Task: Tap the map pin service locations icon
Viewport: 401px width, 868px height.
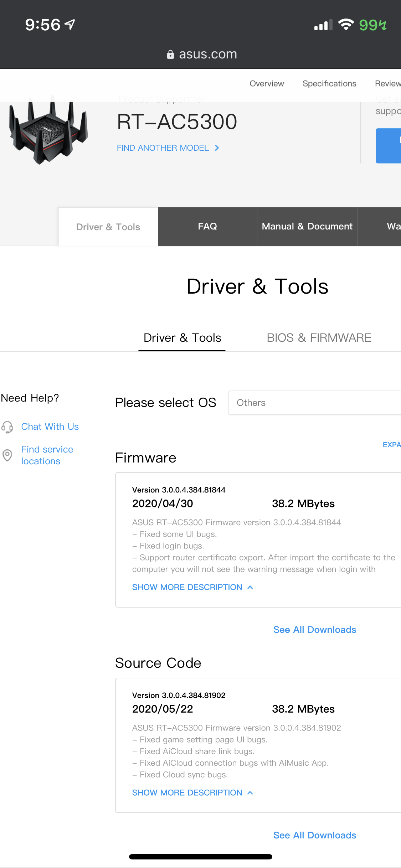Action: pyautogui.click(x=7, y=455)
